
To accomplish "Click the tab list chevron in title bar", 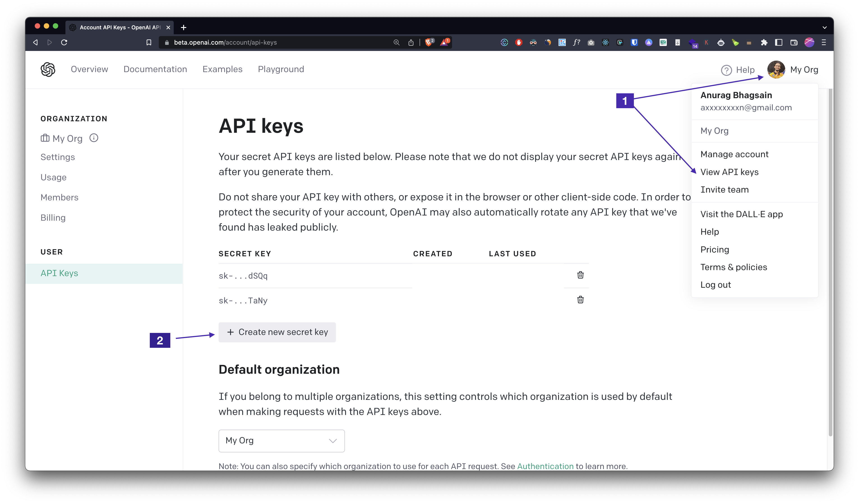I will coord(824,27).
